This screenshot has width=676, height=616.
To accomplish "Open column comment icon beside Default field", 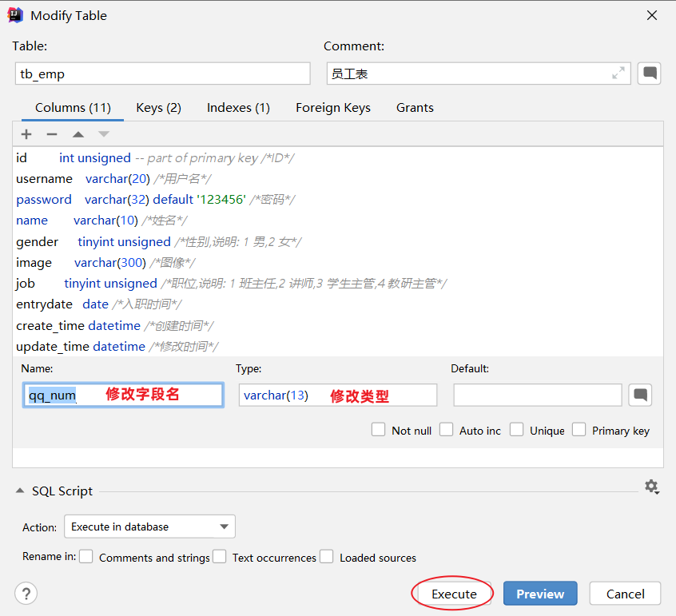I will 640,395.
